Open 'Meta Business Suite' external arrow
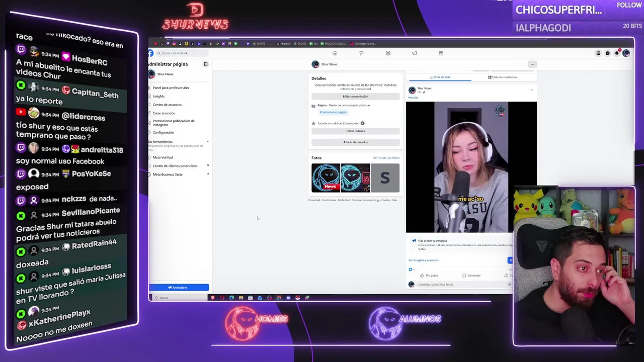Viewport: 644px width, 362px height. pos(207,174)
